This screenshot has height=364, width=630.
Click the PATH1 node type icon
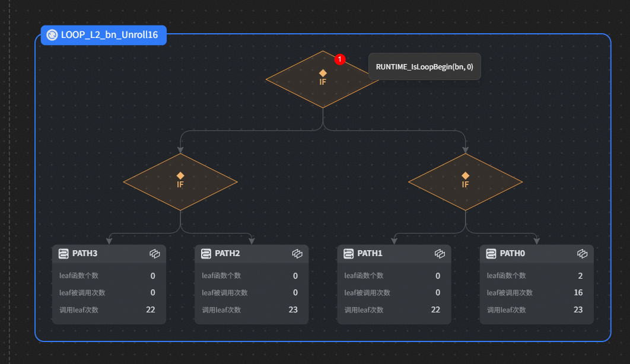point(348,254)
